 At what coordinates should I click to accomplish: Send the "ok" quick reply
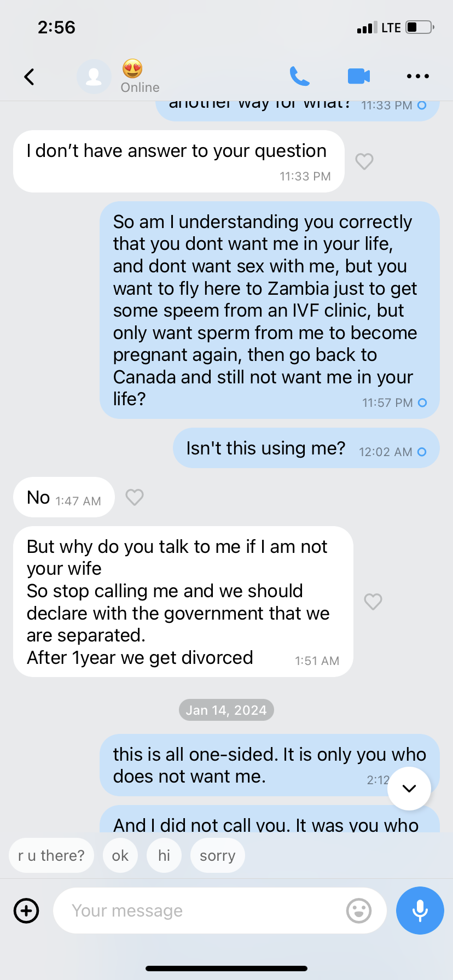click(120, 855)
